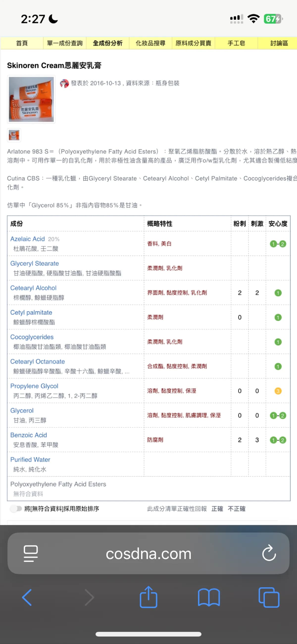
Task: Tap Propylene Glycol orange 3 safety badge
Action: point(278,391)
